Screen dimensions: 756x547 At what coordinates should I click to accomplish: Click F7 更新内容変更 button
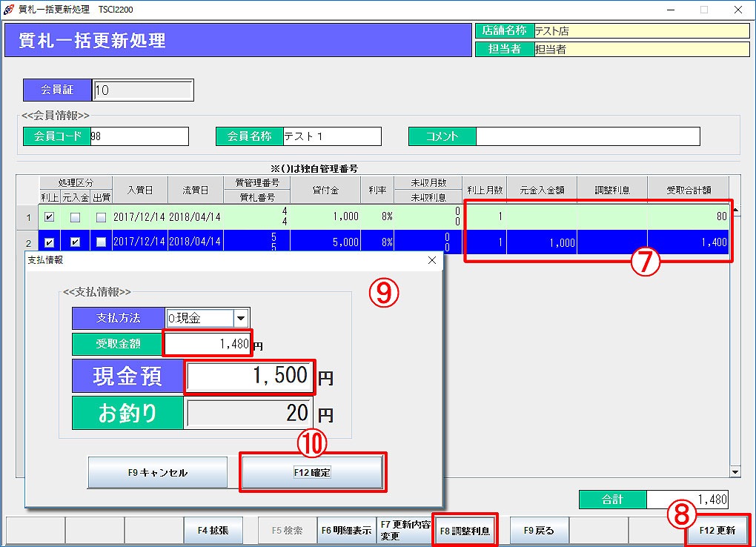click(x=403, y=531)
